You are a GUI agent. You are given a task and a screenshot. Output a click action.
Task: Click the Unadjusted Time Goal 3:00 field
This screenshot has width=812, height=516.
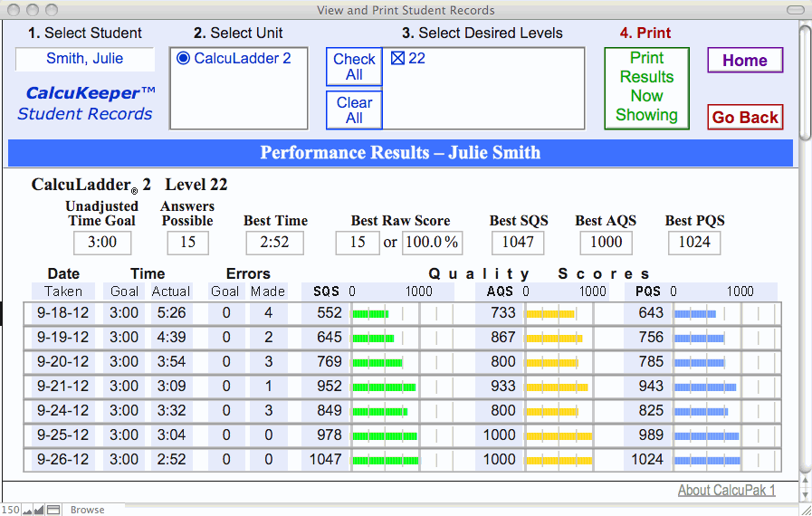pos(102,243)
